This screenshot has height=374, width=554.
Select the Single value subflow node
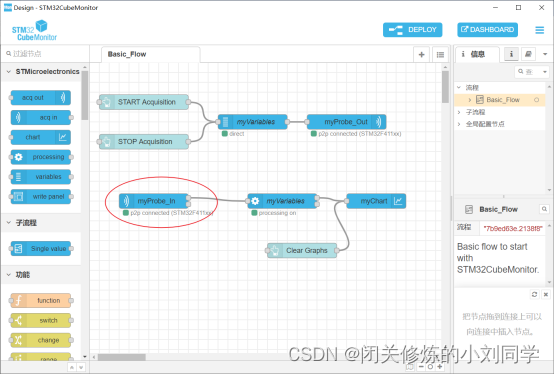tap(41, 249)
